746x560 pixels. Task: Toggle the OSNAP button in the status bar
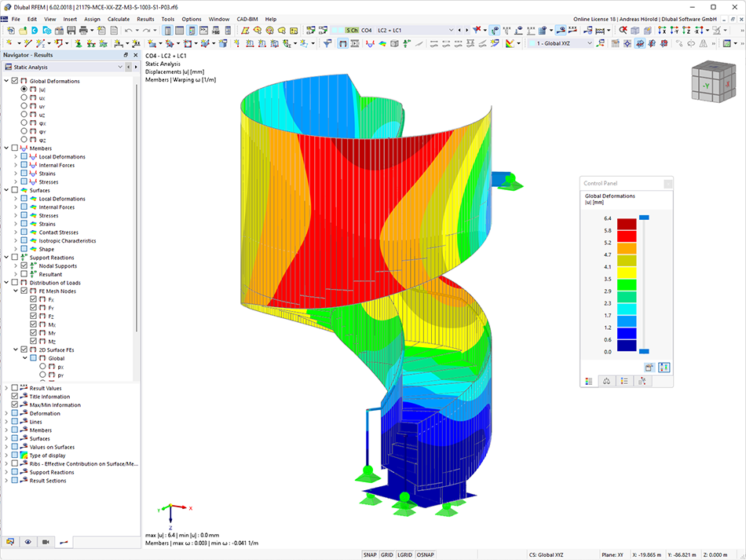[426, 555]
